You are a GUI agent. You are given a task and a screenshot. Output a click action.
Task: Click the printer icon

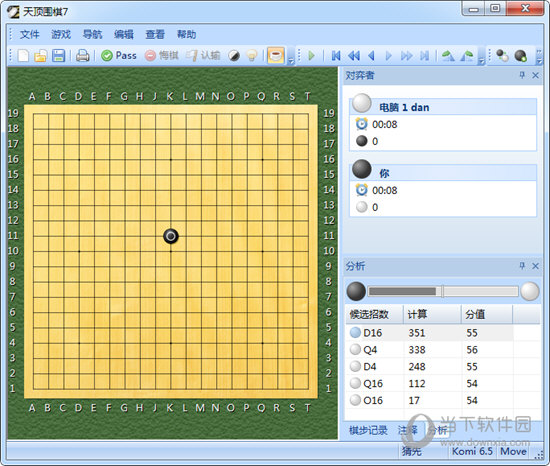coord(82,55)
